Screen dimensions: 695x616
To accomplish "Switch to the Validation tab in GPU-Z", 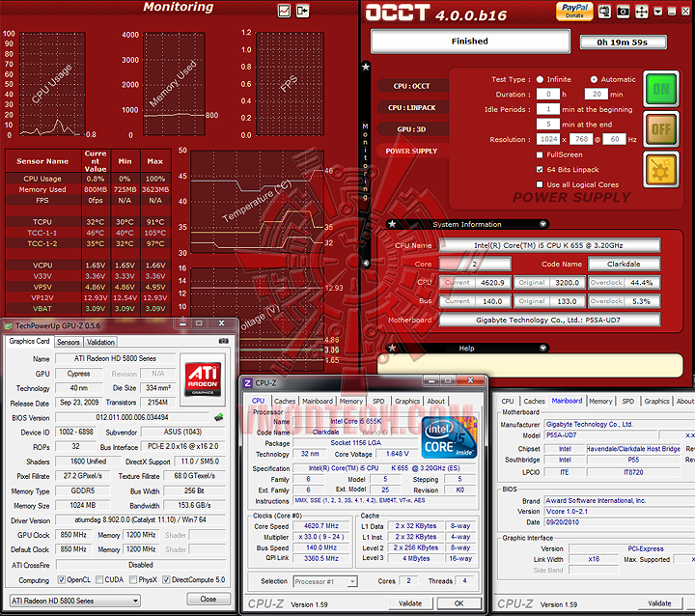I will (x=100, y=342).
